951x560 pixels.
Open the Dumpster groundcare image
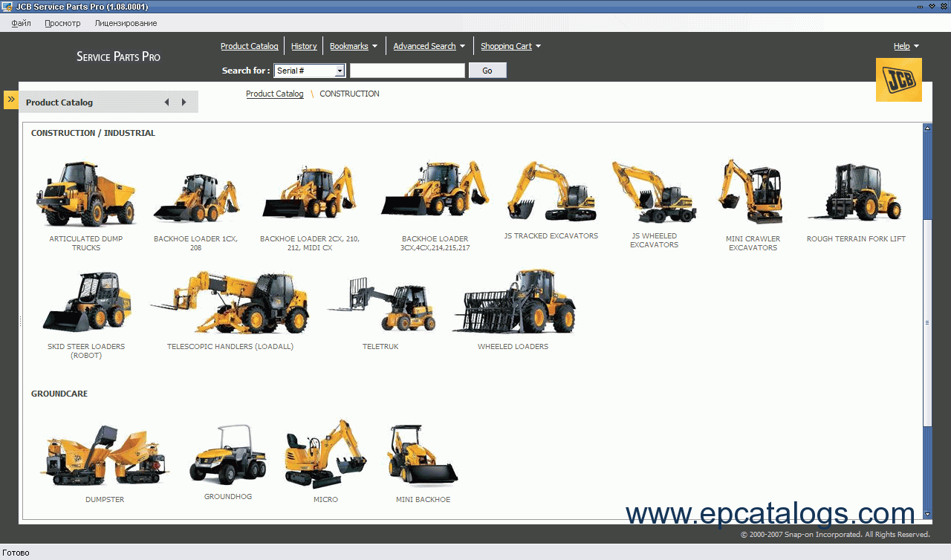(x=105, y=456)
